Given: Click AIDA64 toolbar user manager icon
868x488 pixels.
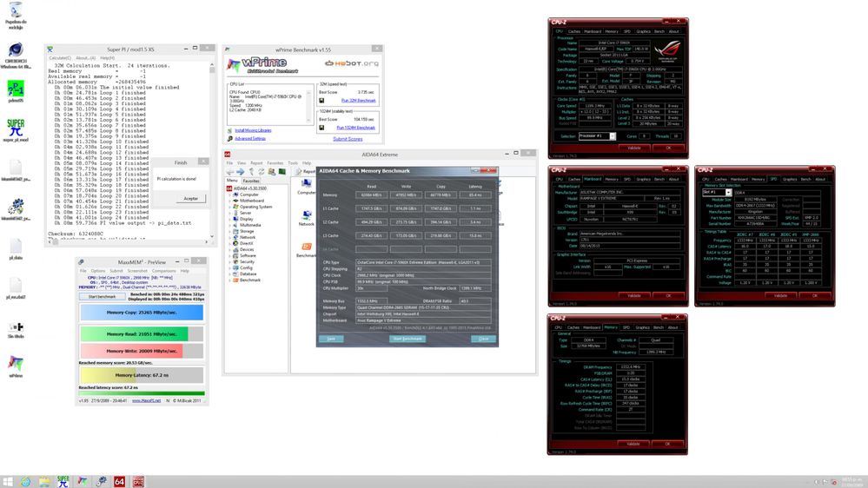Looking at the screenshot, I should 272,172.
